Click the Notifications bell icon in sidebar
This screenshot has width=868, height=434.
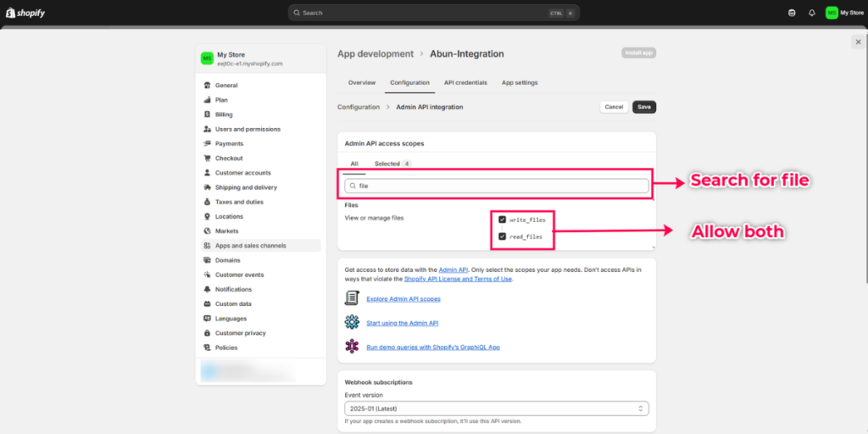pos(207,290)
